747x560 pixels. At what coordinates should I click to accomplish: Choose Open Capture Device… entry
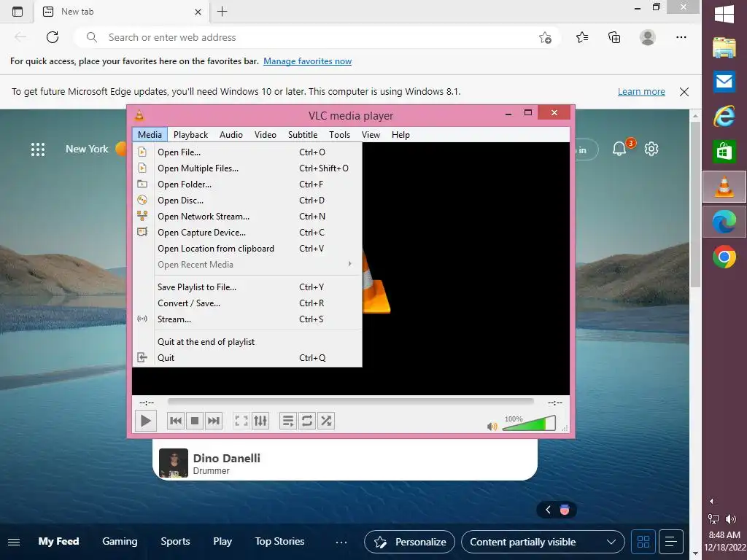[247, 233]
